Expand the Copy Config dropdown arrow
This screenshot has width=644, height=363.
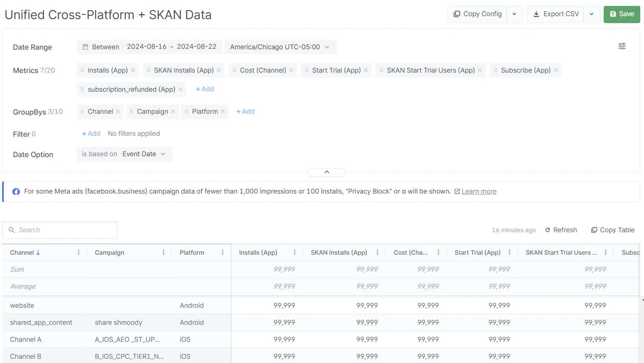515,14
